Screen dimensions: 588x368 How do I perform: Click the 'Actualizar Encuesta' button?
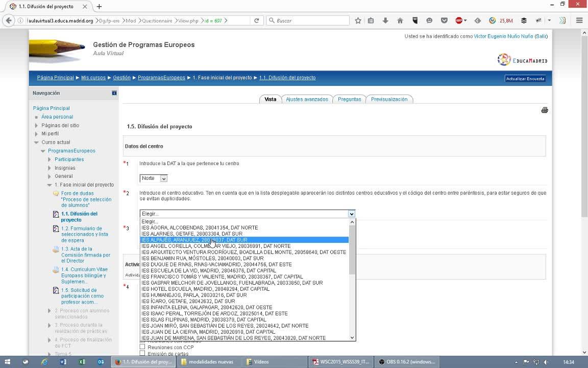click(x=525, y=79)
